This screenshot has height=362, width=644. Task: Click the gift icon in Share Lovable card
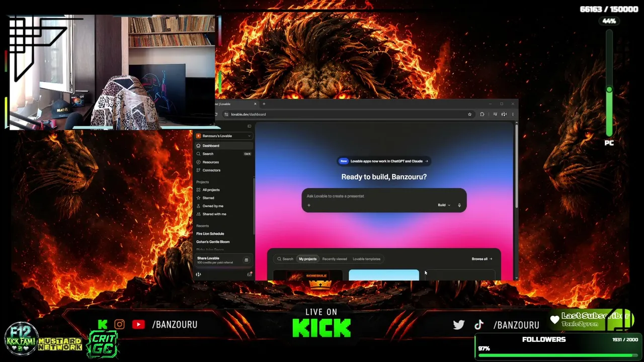point(246,260)
